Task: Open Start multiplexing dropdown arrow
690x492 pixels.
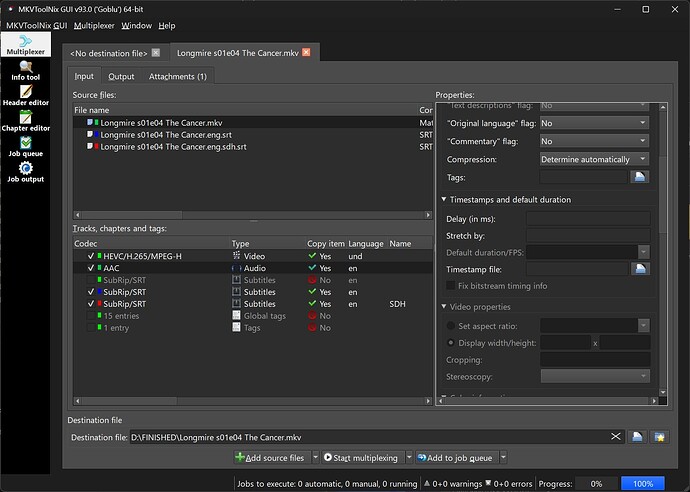Action: (409, 458)
